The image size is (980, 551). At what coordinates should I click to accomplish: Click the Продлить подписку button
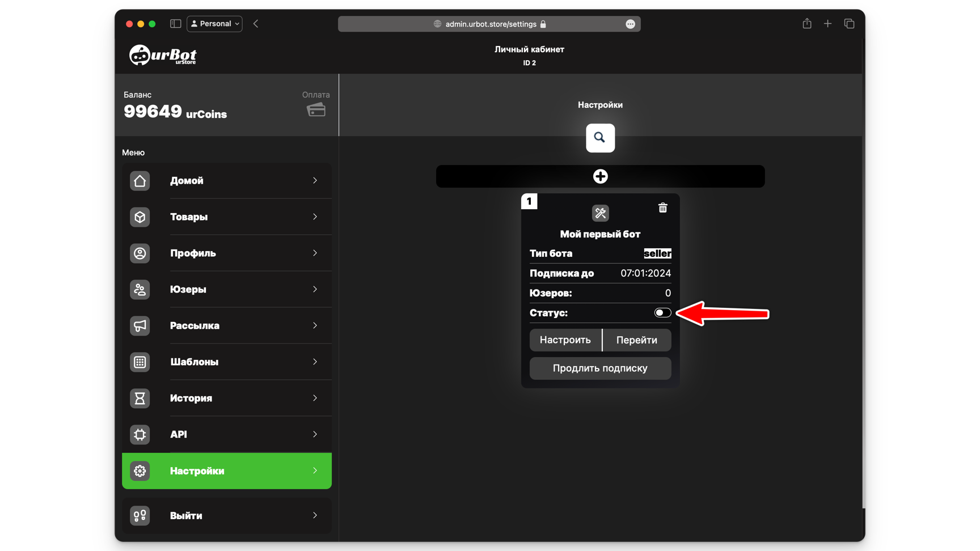[600, 368]
